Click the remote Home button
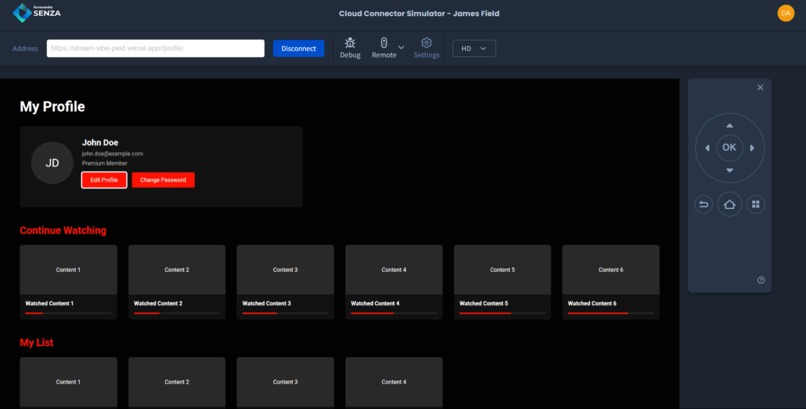This screenshot has height=409, width=806. (729, 204)
